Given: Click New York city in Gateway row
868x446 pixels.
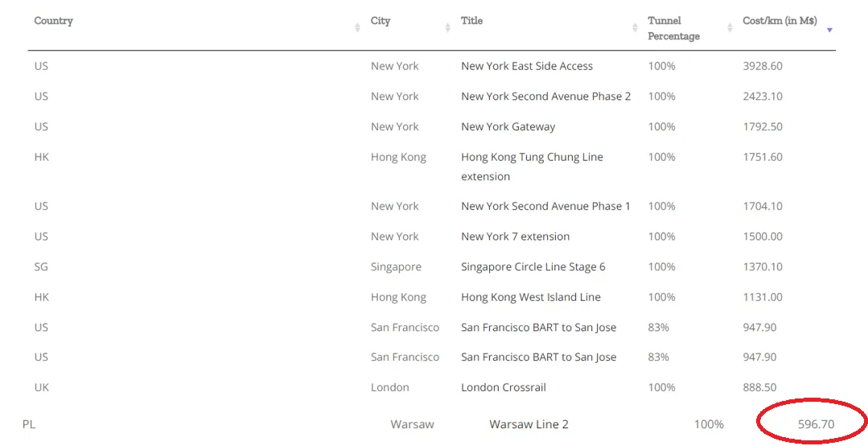Looking at the screenshot, I should coord(395,127).
